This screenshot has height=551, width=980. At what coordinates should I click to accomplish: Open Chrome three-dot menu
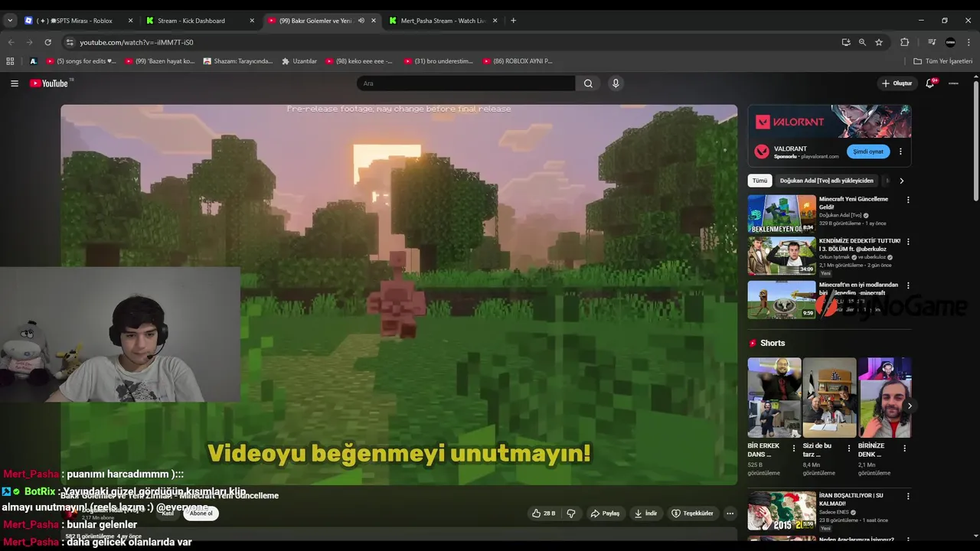point(969,42)
